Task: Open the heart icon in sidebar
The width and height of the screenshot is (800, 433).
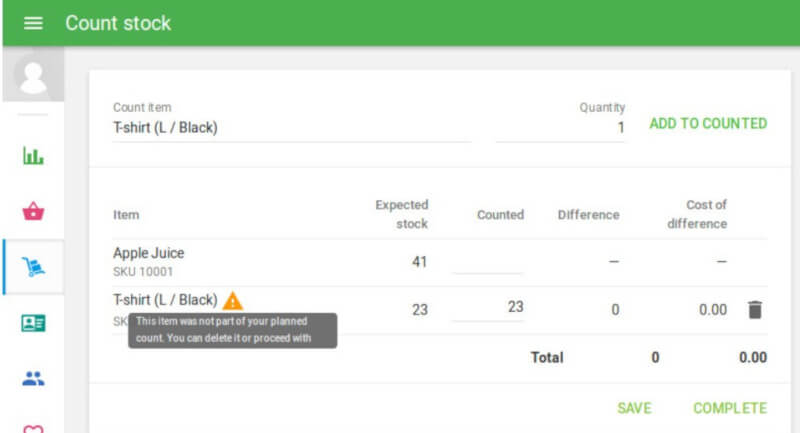Action: pos(33,427)
